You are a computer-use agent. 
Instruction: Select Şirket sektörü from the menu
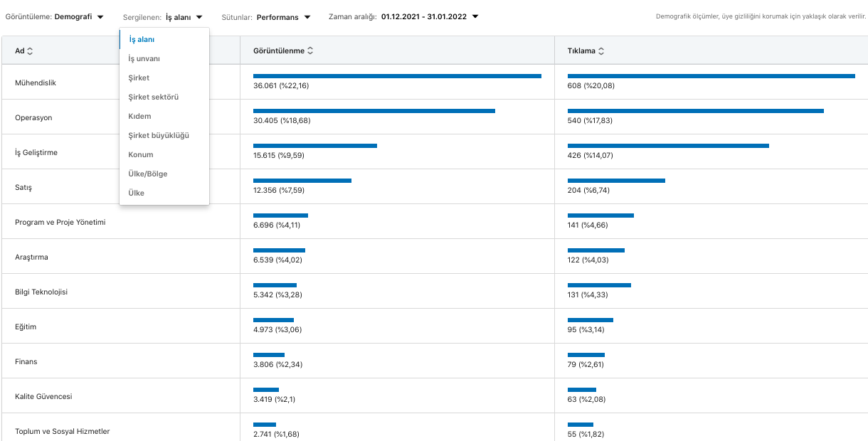(x=152, y=97)
